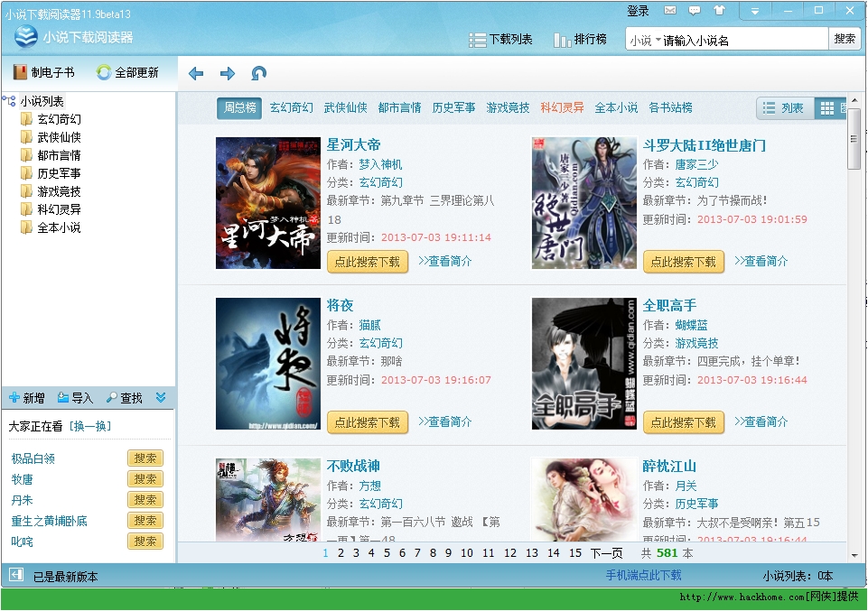This screenshot has height=611, width=868.
Task: Switch to the 都市言情 ranking tab
Action: point(400,107)
